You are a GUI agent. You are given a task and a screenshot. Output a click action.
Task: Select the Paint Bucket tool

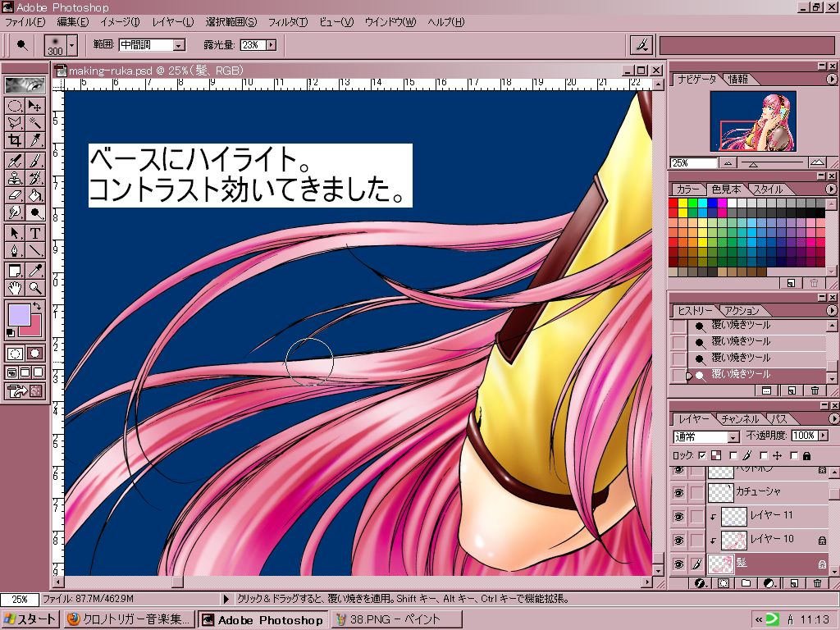point(35,195)
